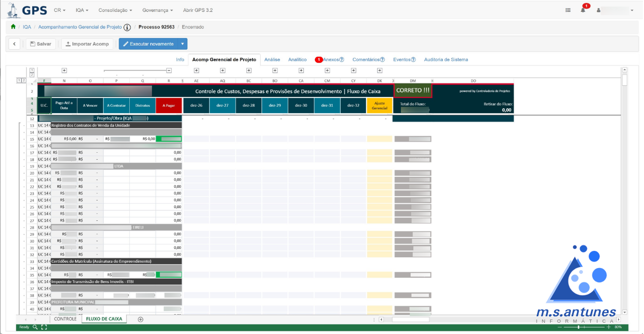Click the fullscreen icon in the status bar
Screen dimensions: 644x334
coord(44,327)
